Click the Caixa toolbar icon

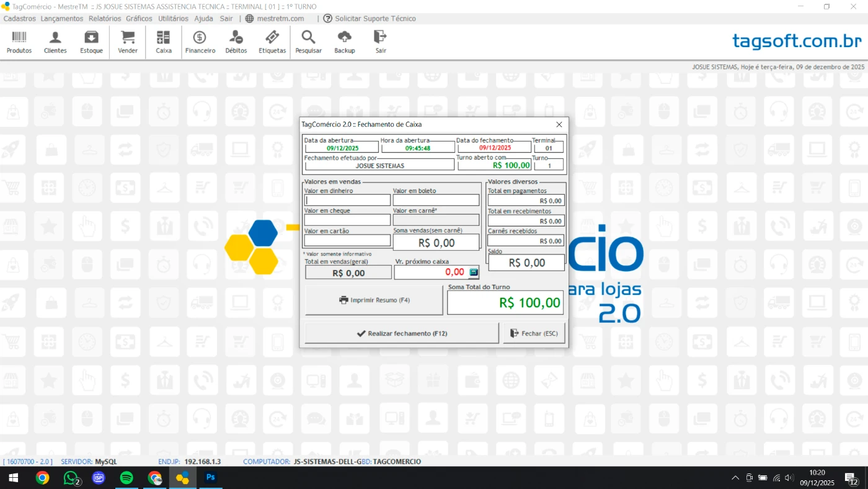[x=164, y=42]
